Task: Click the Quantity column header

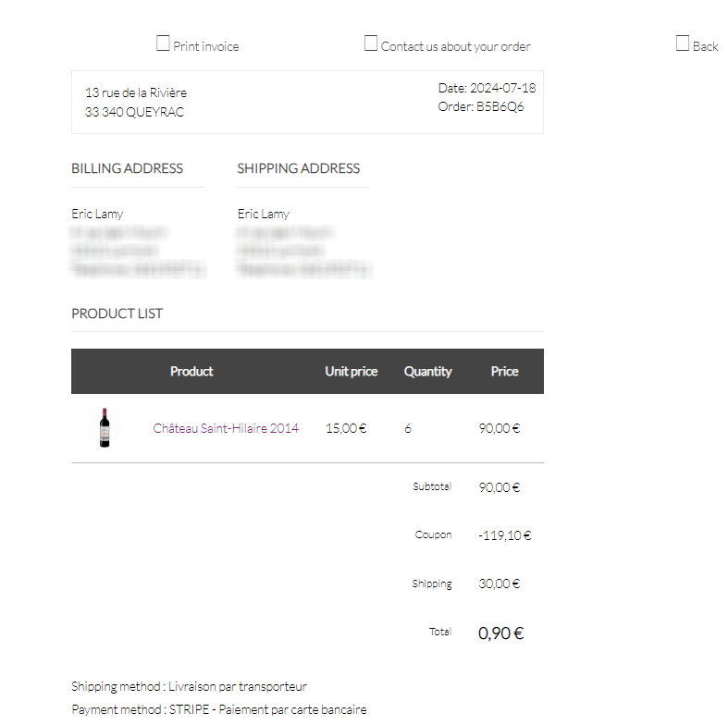Action: pos(427,372)
